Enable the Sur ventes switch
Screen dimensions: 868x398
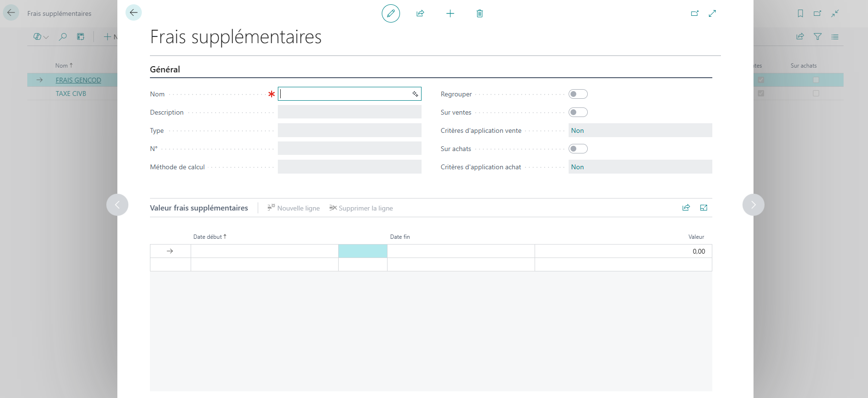pos(578,112)
